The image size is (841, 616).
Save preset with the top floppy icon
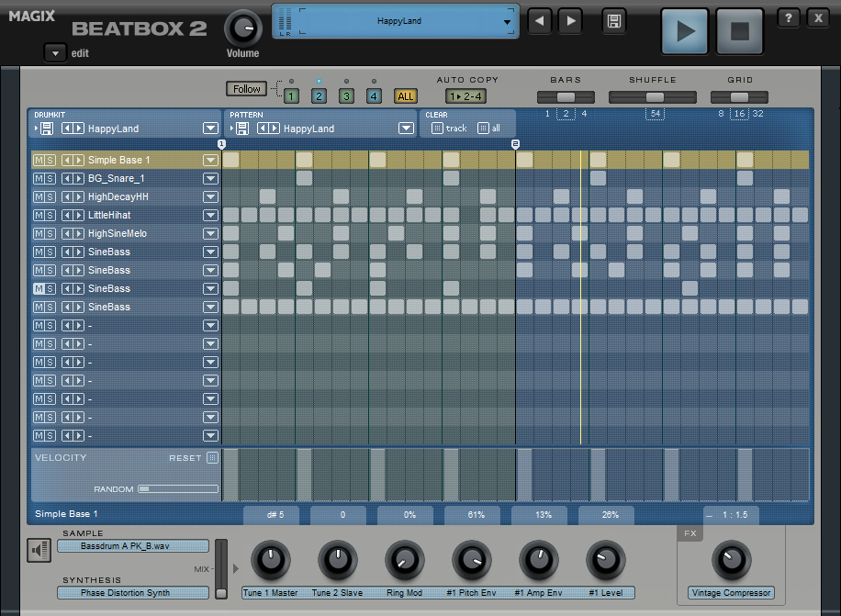[x=613, y=21]
